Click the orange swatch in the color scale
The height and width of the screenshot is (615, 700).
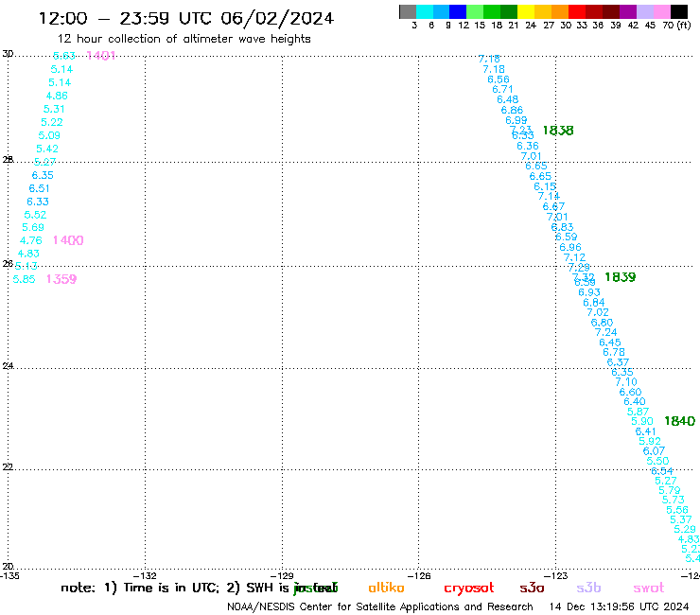(x=560, y=11)
